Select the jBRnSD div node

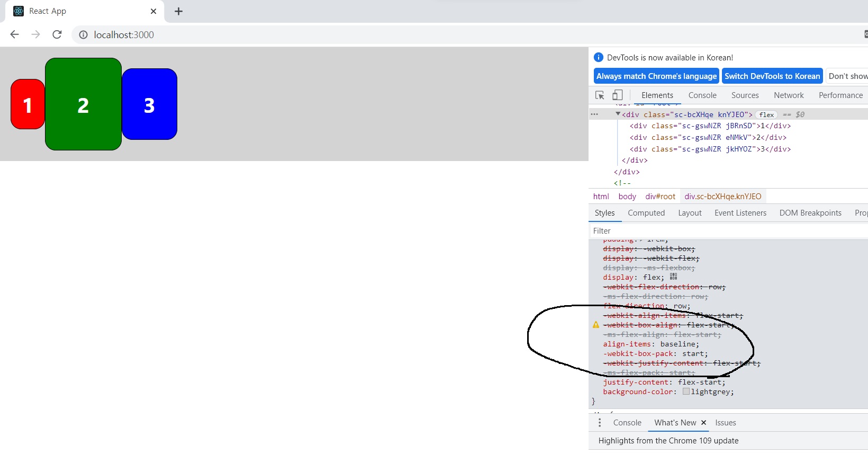click(x=710, y=126)
